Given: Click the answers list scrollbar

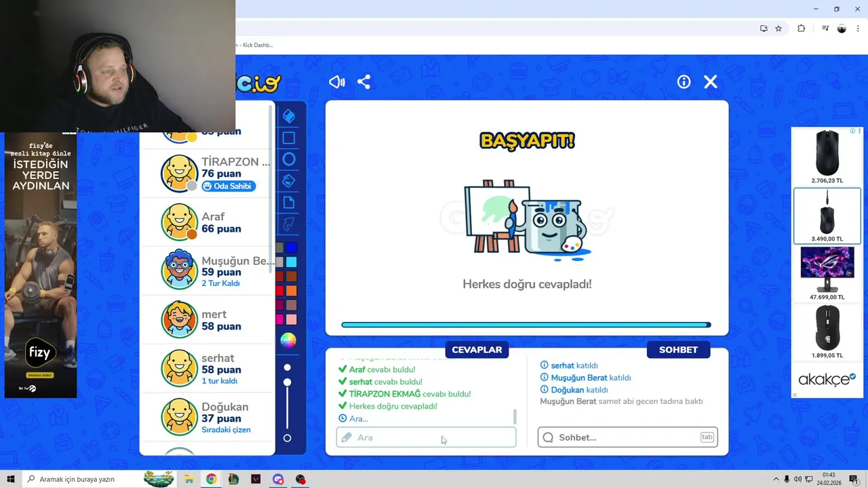Looking at the screenshot, I should (515, 416).
